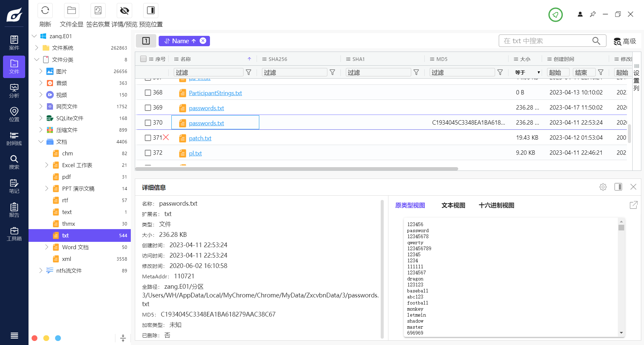Remove the Name sort chip
The image size is (644, 345).
[203, 41]
